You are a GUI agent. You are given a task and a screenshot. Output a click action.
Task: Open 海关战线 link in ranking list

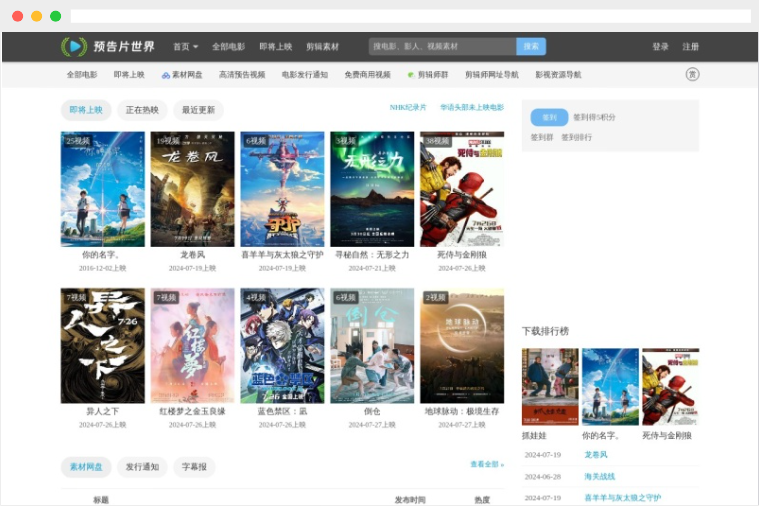click(600, 476)
